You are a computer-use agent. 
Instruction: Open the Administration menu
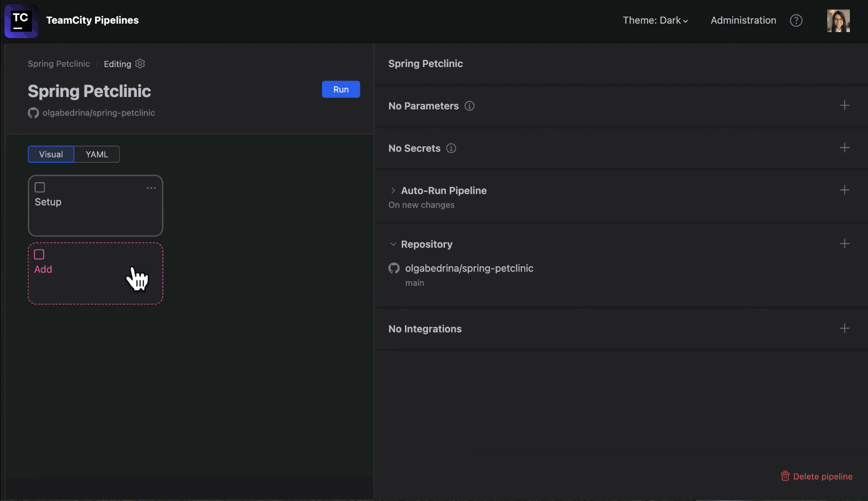[743, 20]
